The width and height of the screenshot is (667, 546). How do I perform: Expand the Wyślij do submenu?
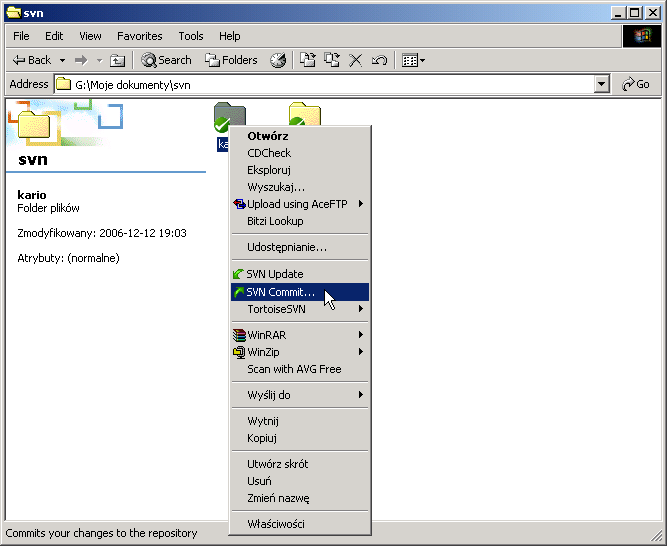coord(300,395)
